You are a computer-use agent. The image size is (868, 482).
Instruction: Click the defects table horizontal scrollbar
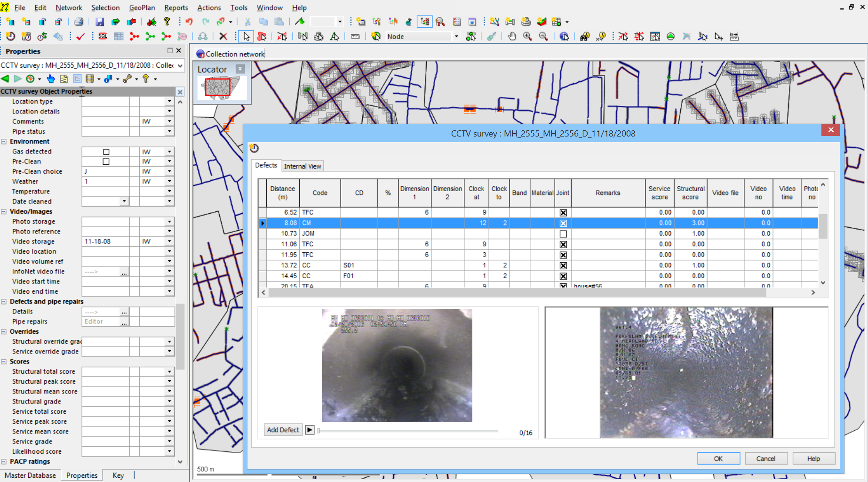[518, 292]
